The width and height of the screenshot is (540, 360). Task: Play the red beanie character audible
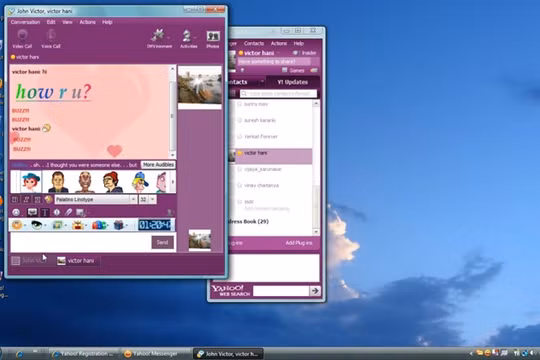(x=112, y=182)
